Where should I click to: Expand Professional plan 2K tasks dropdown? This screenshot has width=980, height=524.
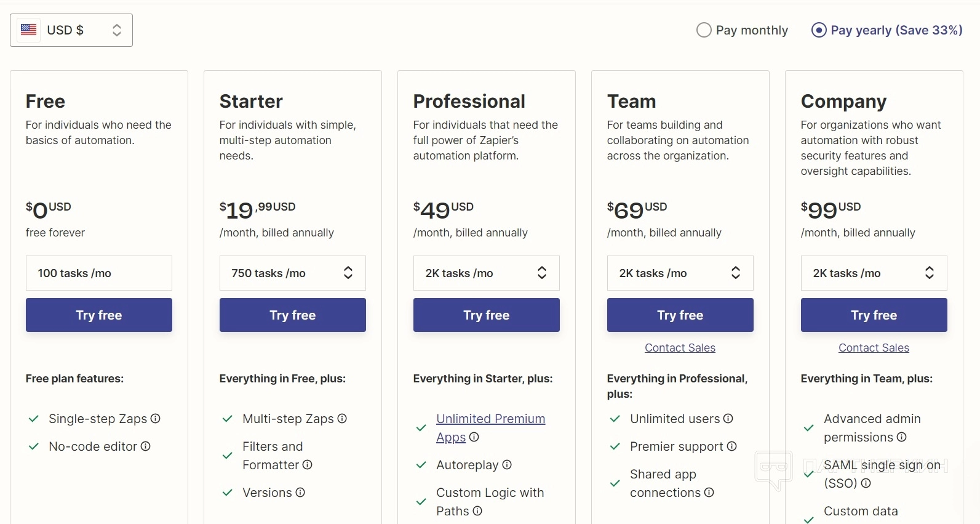tap(486, 273)
